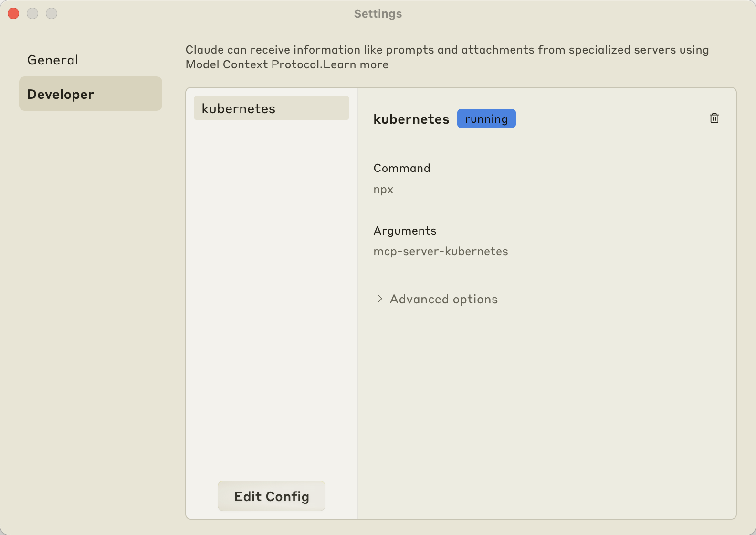756x535 pixels.
Task: Click the mcp-server-kubernetes argument text
Action: 441,251
